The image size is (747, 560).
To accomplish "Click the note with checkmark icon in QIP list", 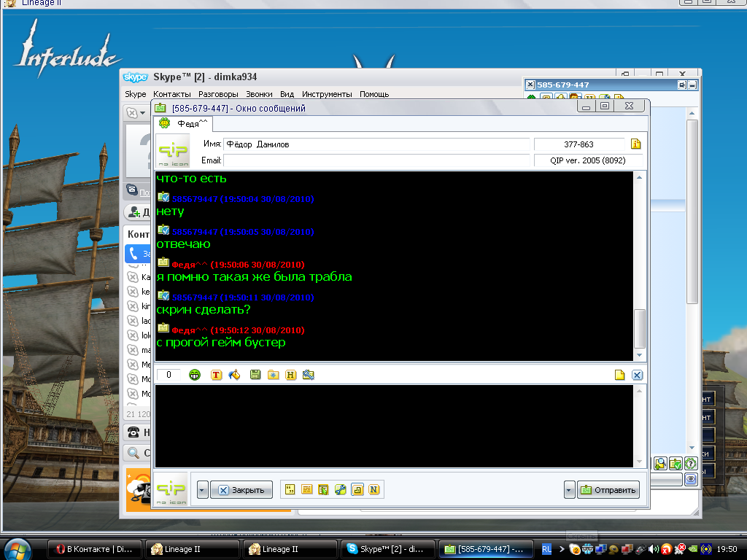I will click(x=676, y=463).
